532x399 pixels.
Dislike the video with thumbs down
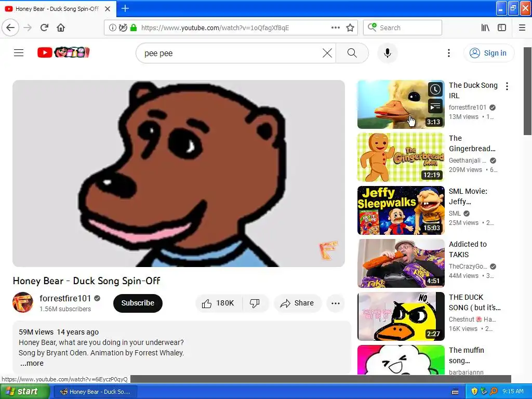(255, 303)
